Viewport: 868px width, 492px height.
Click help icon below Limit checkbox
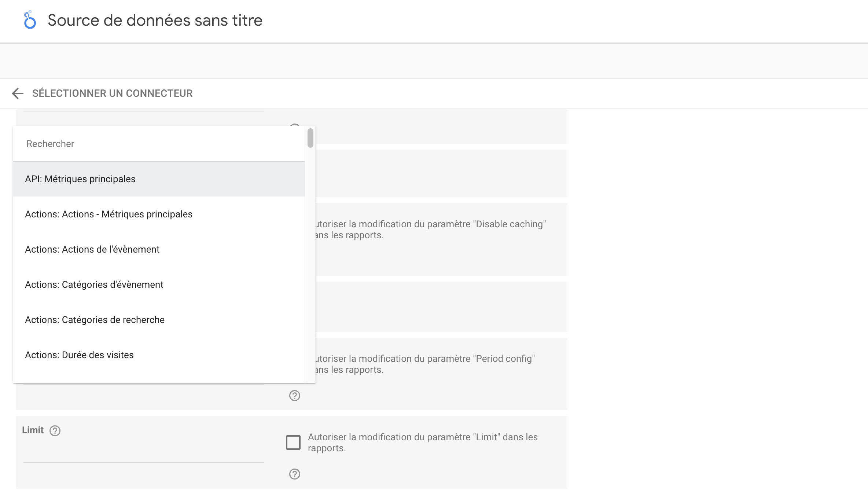(295, 474)
